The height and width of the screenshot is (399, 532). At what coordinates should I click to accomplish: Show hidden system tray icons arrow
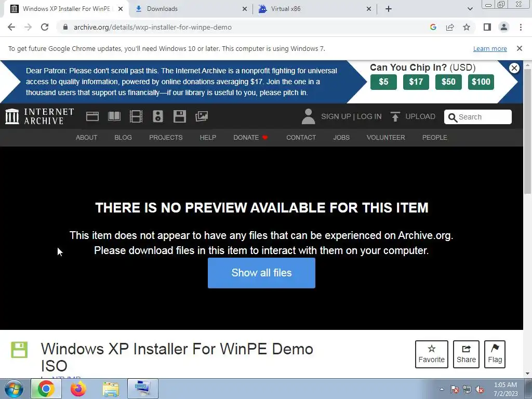click(x=442, y=389)
